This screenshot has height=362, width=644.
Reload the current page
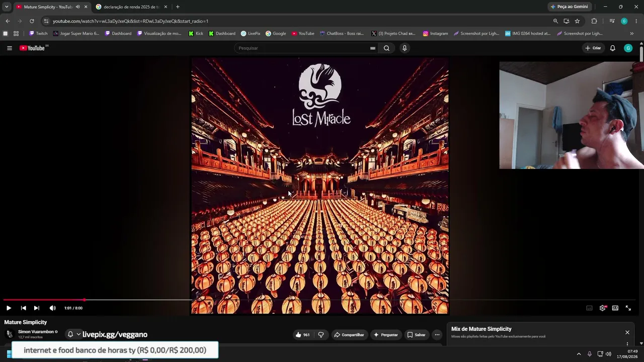tap(32, 21)
